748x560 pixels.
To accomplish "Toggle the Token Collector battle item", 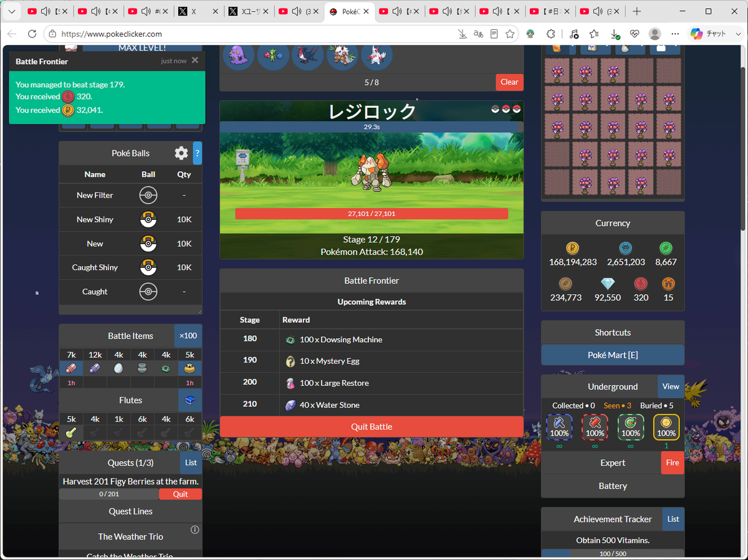I will [142, 368].
